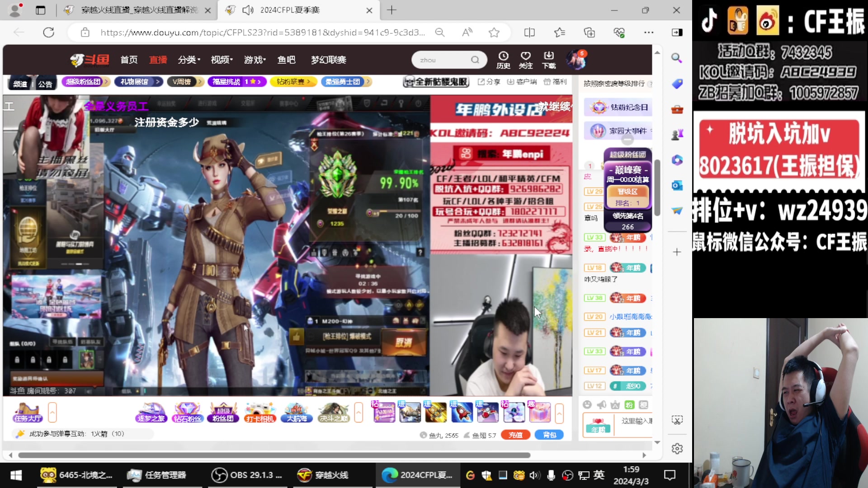This screenshot has height=488, width=868.
Task: Select the rocket gift icon
Action: tap(462, 412)
